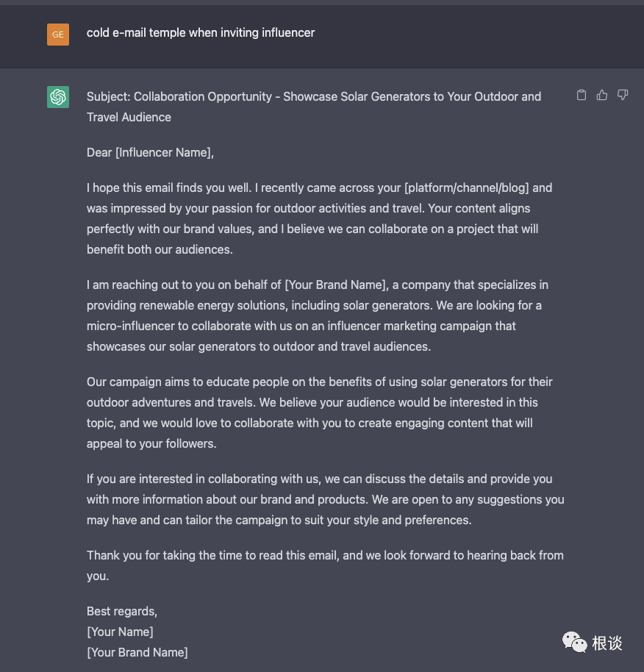The height and width of the screenshot is (672, 644).
Task: Click the WeChat logo watermark
Action: (574, 643)
